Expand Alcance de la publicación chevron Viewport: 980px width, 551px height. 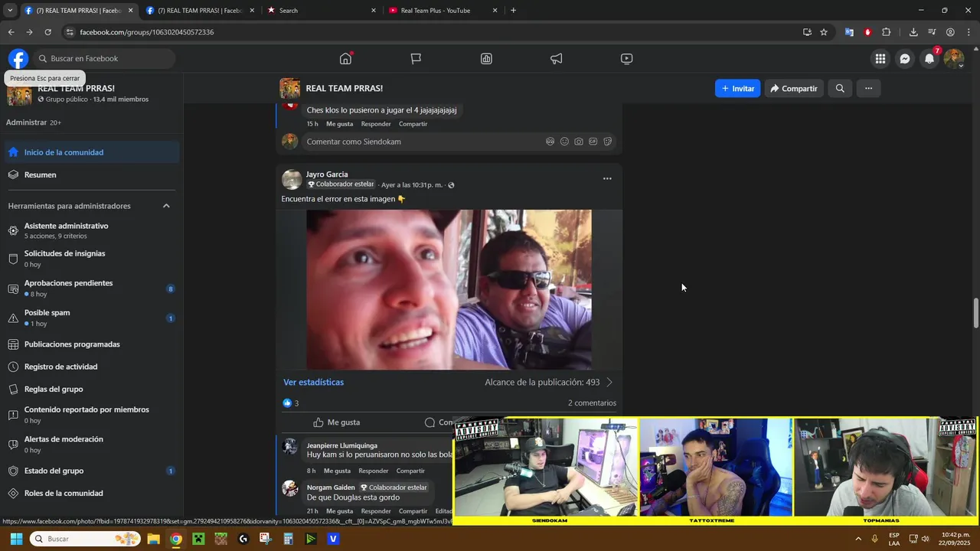pos(609,382)
